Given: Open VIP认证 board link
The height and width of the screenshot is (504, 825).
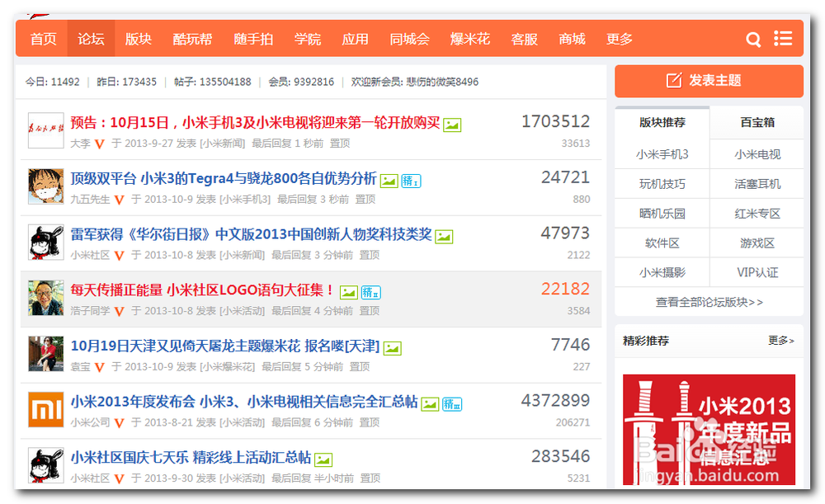Looking at the screenshot, I should (757, 272).
